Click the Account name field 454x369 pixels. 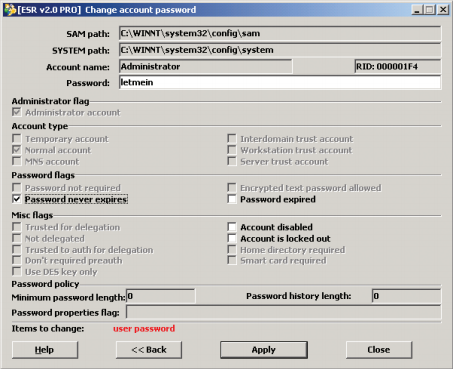click(205, 66)
